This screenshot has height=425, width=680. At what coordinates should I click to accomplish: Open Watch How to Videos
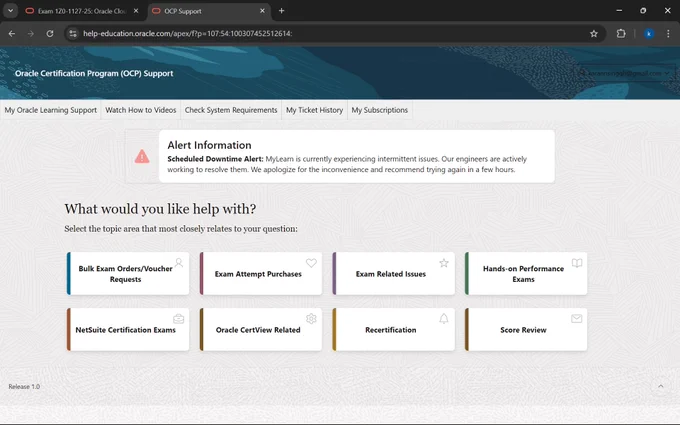pyautogui.click(x=141, y=110)
